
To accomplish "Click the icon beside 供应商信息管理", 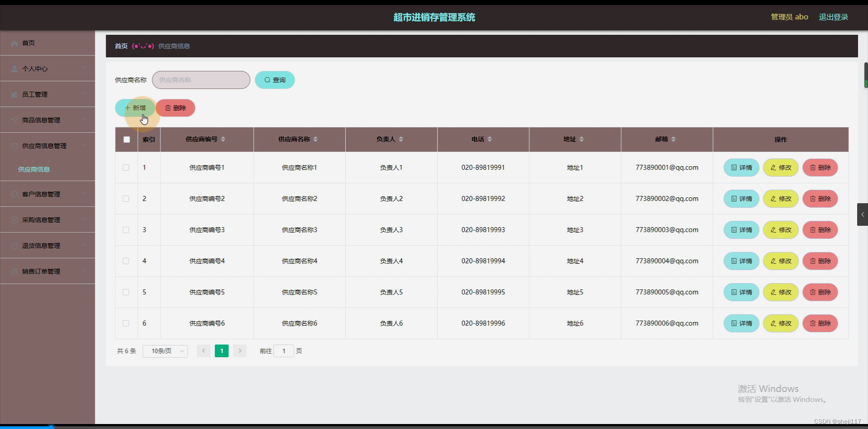I will [x=14, y=146].
